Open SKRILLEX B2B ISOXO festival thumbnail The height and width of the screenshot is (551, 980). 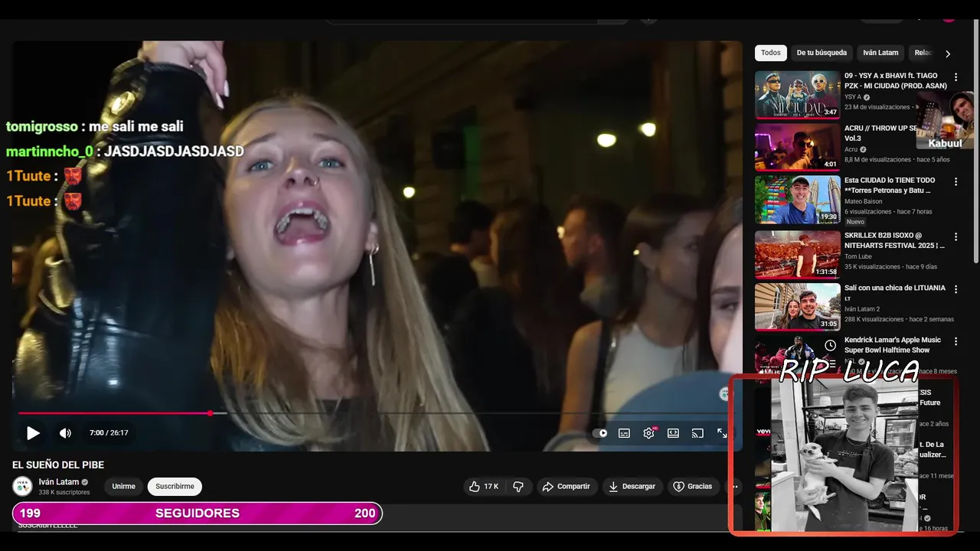tap(798, 255)
